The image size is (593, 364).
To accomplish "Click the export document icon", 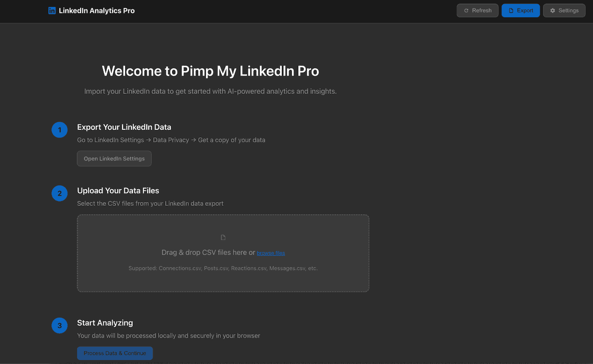I will coord(511,10).
